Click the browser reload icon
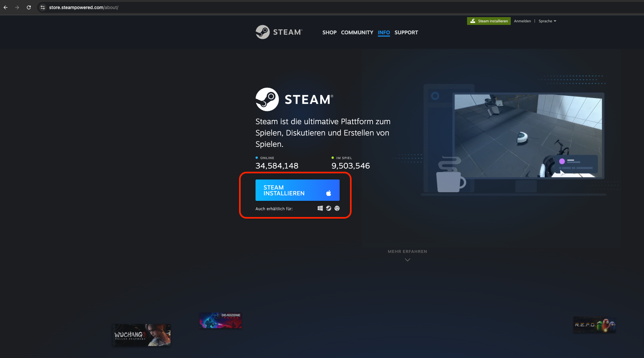Screen dimensions: 644x358 [x=29, y=7]
